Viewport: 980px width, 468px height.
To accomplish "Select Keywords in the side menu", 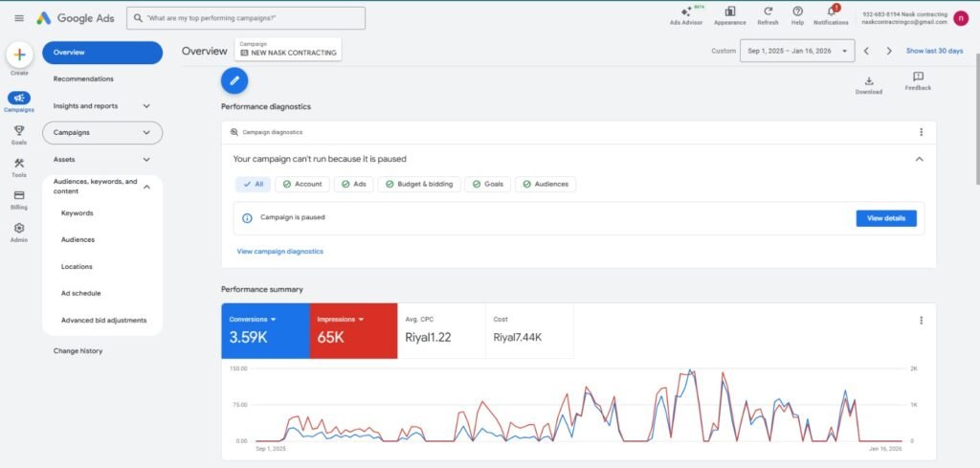I will pos(77,212).
